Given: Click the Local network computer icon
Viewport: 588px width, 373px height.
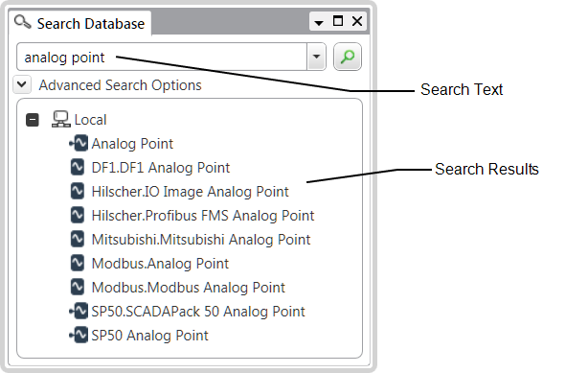Looking at the screenshot, I should [60, 119].
